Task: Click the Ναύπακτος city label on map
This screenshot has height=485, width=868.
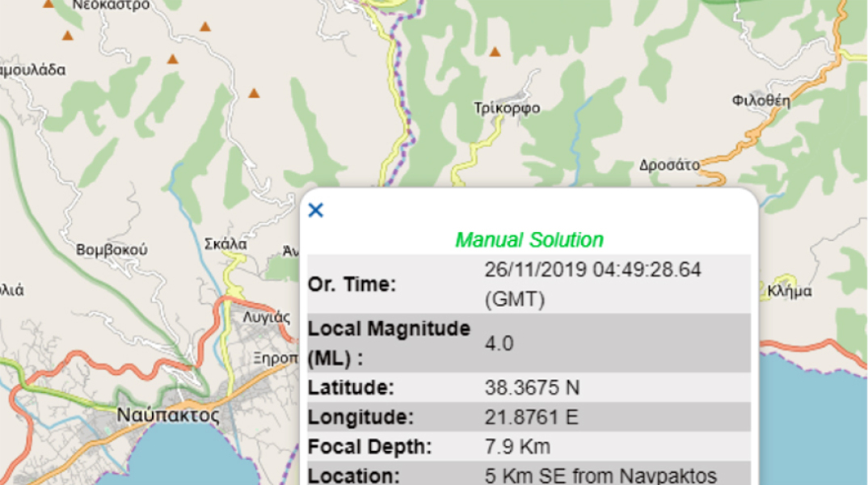Action: pyautogui.click(x=168, y=415)
